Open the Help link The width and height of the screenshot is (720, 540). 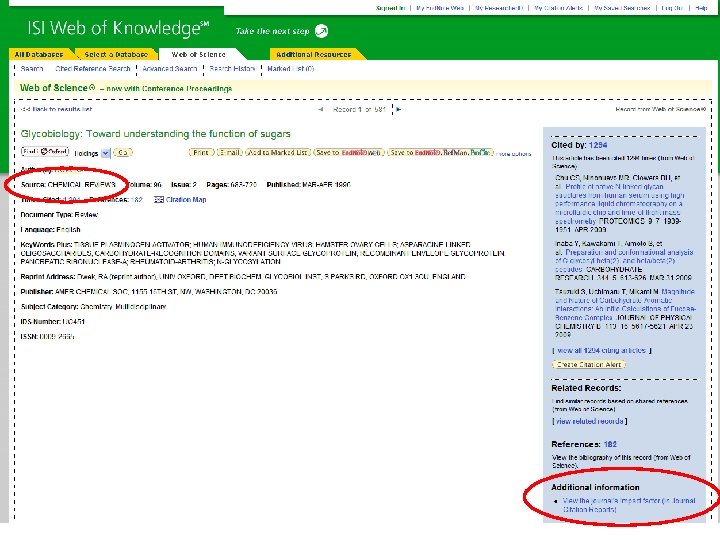(x=701, y=8)
